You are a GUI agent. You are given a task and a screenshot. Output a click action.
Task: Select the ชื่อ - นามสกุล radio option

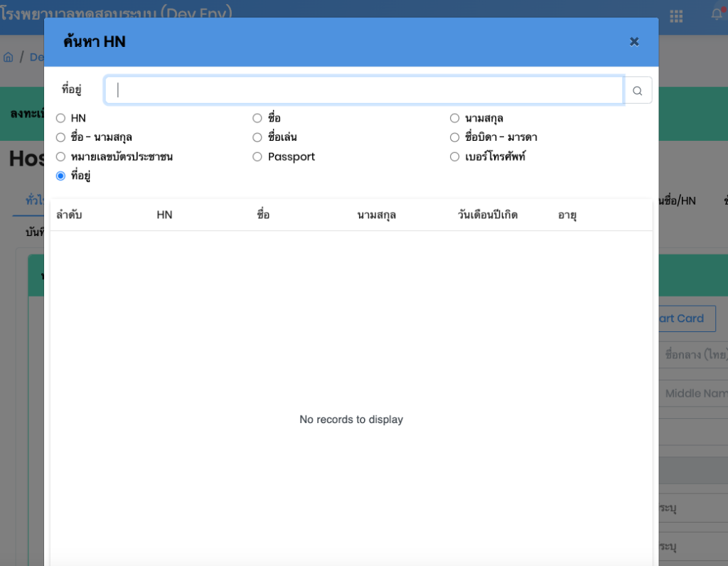click(60, 137)
